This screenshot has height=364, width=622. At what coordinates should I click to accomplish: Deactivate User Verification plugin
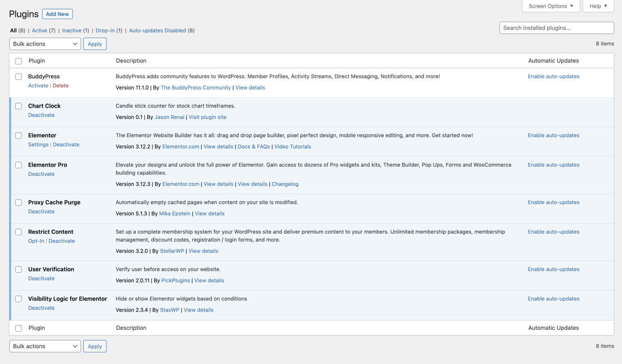click(41, 279)
